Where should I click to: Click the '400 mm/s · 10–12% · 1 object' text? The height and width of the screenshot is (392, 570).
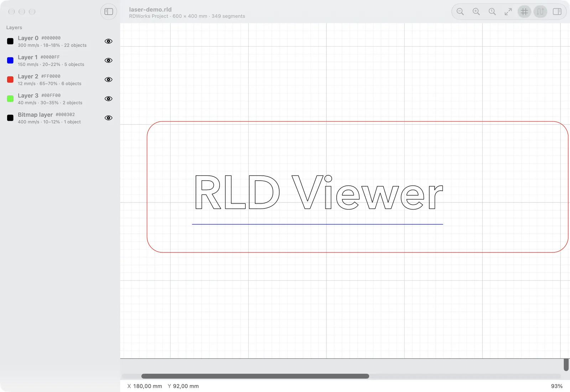(50, 122)
